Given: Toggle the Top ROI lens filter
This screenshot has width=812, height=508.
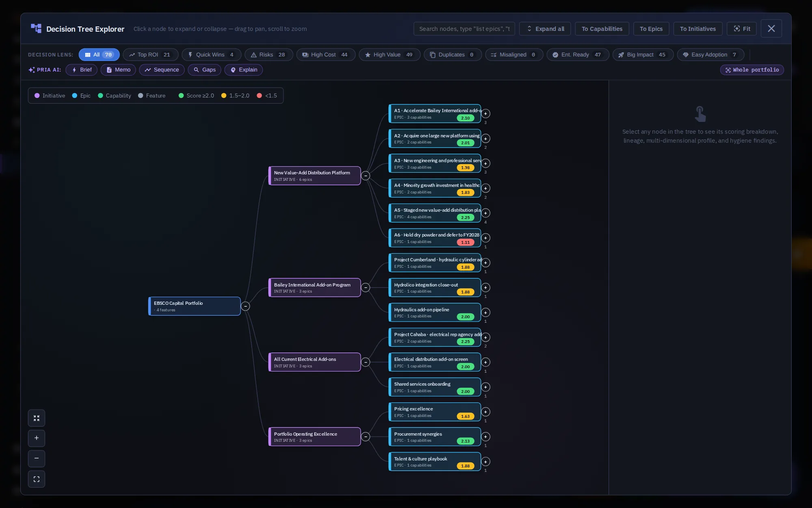Looking at the screenshot, I should pyautogui.click(x=151, y=55).
